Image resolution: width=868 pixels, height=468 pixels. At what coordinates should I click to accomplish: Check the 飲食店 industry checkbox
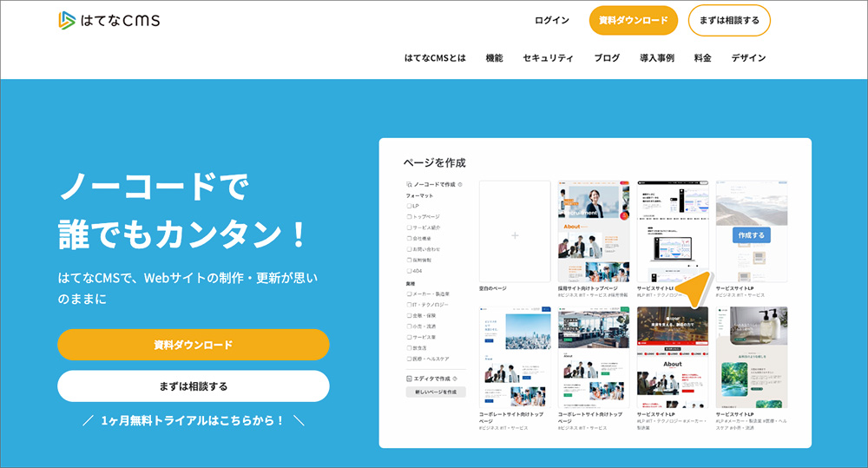[409, 348]
